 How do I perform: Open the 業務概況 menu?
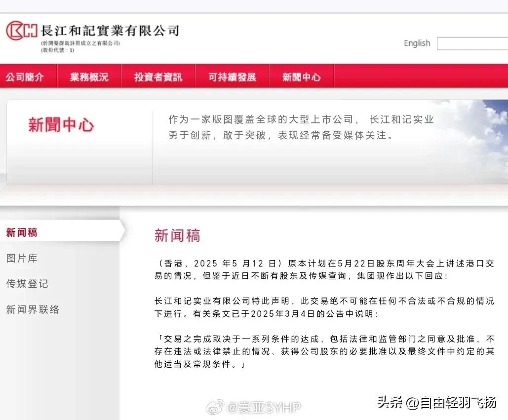[x=89, y=77]
